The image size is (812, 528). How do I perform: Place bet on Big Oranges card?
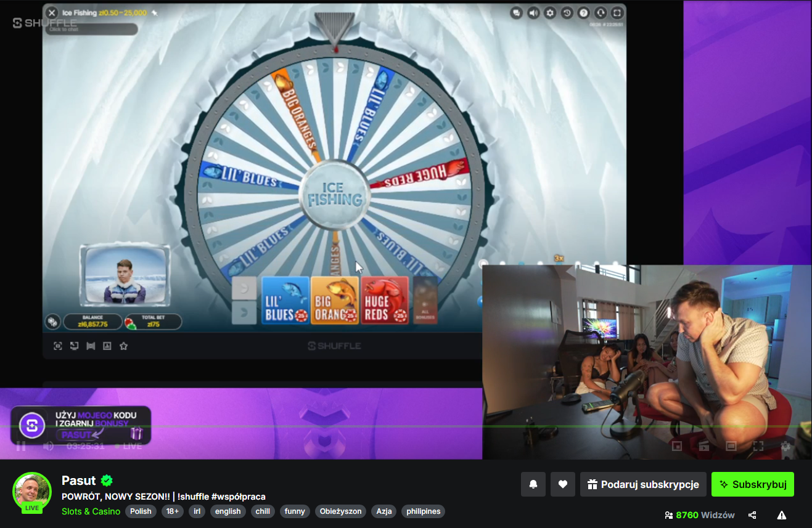pyautogui.click(x=335, y=300)
